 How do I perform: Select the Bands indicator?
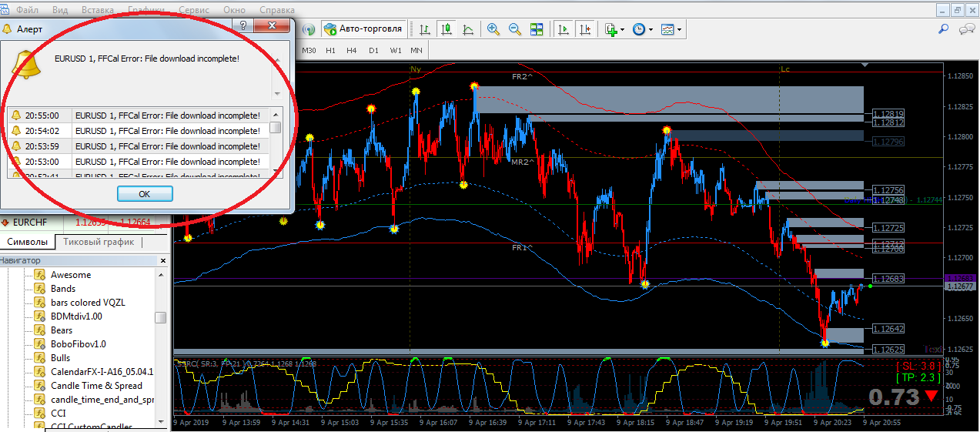(x=63, y=289)
